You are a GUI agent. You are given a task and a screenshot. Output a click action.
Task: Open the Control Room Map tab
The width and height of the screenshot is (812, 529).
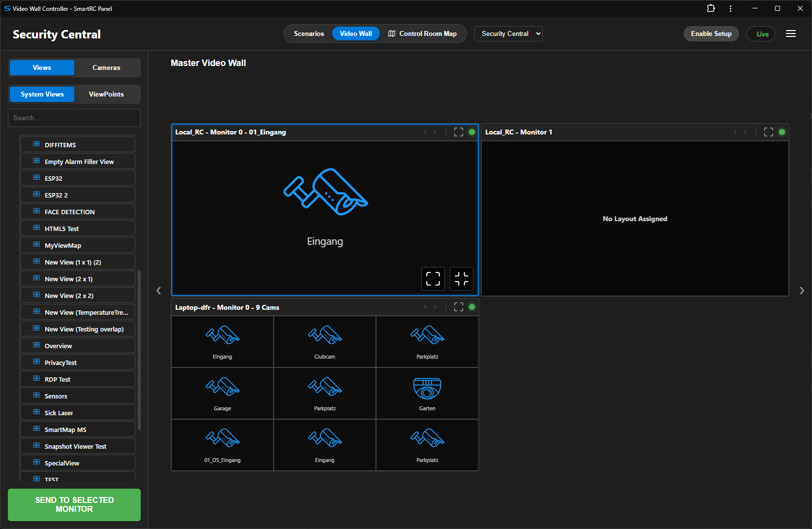tap(423, 33)
